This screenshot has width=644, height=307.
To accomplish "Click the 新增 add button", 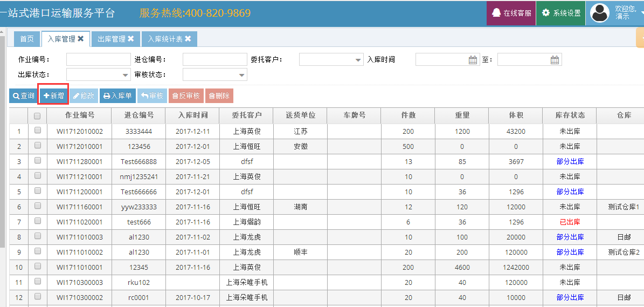I will [53, 96].
